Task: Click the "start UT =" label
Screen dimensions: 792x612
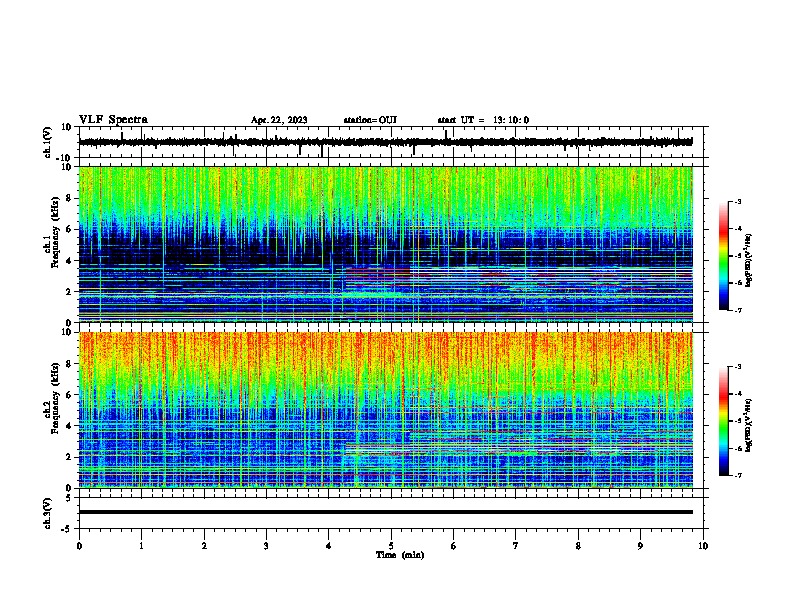Action: click(x=461, y=120)
